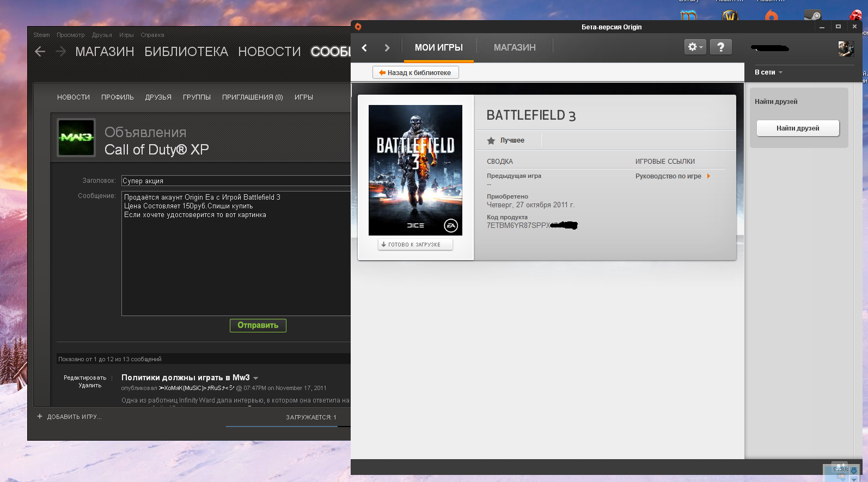Image resolution: width=868 pixels, height=482 pixels.
Task: Open the red skull desktop icon
Action: (856, 15)
